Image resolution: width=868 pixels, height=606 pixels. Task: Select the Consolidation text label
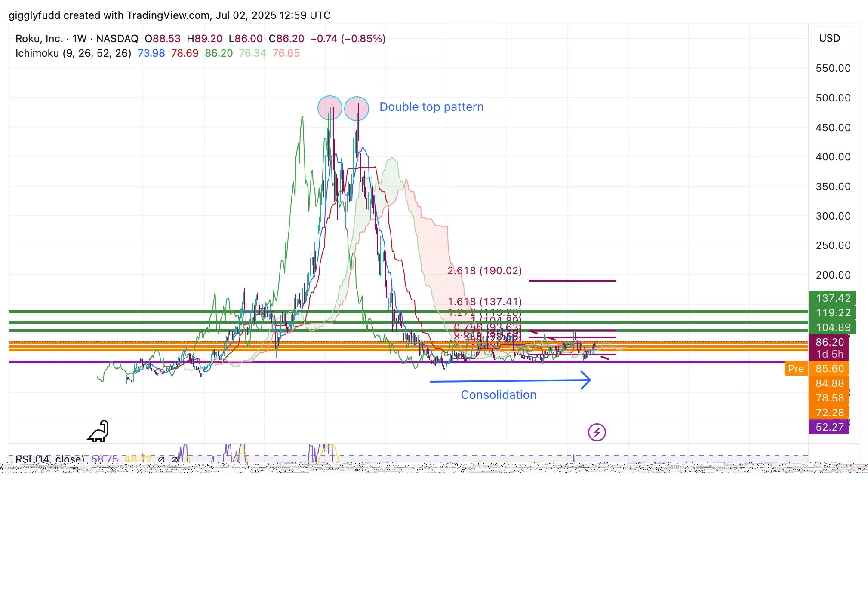tap(499, 395)
